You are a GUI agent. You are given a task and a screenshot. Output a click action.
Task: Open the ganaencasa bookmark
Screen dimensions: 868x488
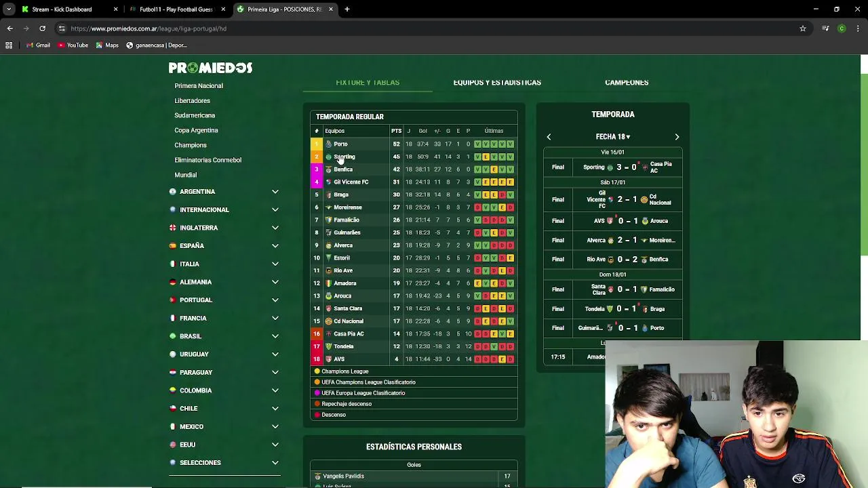pyautogui.click(x=157, y=45)
